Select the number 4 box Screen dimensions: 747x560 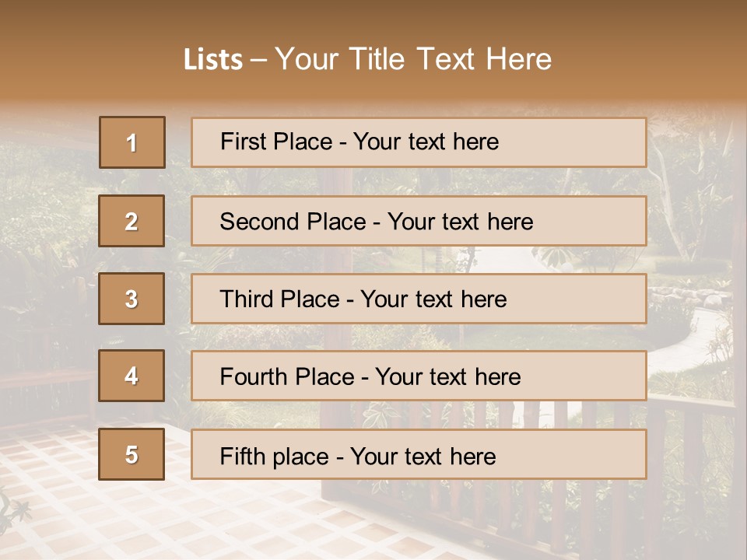coord(132,376)
